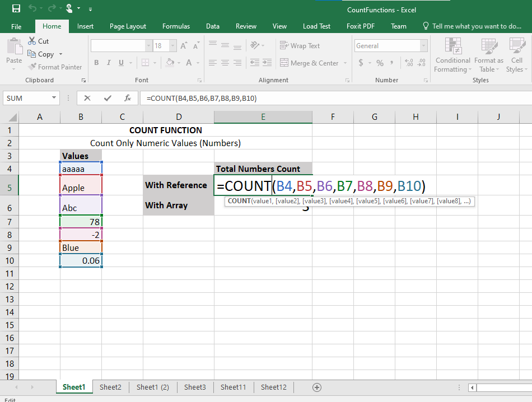Image resolution: width=532 pixels, height=402 pixels.
Task: Click Comma Style icon
Action: tap(392, 63)
